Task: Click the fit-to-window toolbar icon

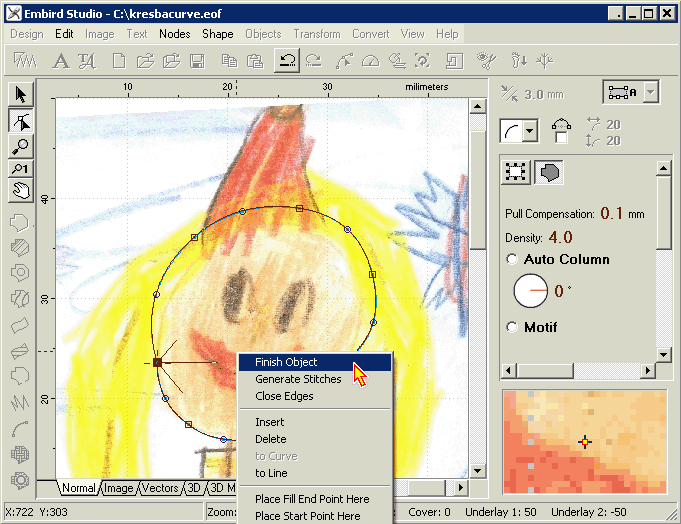Action: point(422,61)
